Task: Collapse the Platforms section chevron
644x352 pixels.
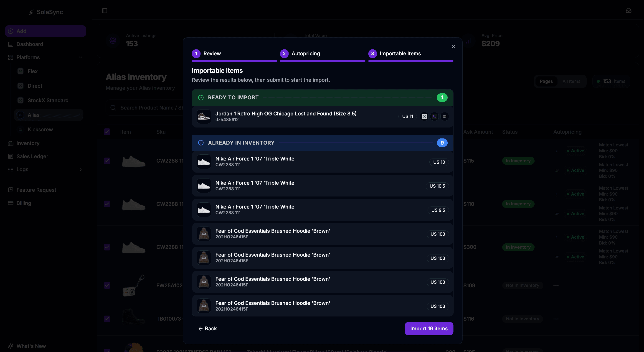Action: (x=81, y=57)
